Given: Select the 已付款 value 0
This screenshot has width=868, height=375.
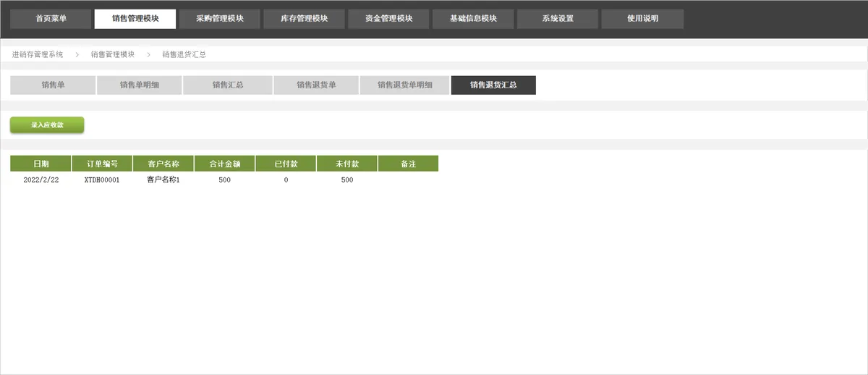Looking at the screenshot, I should point(286,180).
